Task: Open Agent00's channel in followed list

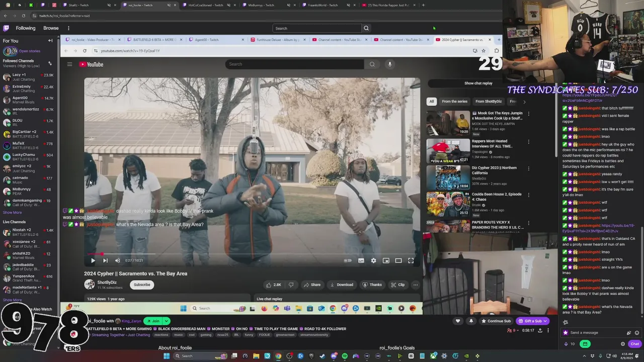Action: [29, 100]
